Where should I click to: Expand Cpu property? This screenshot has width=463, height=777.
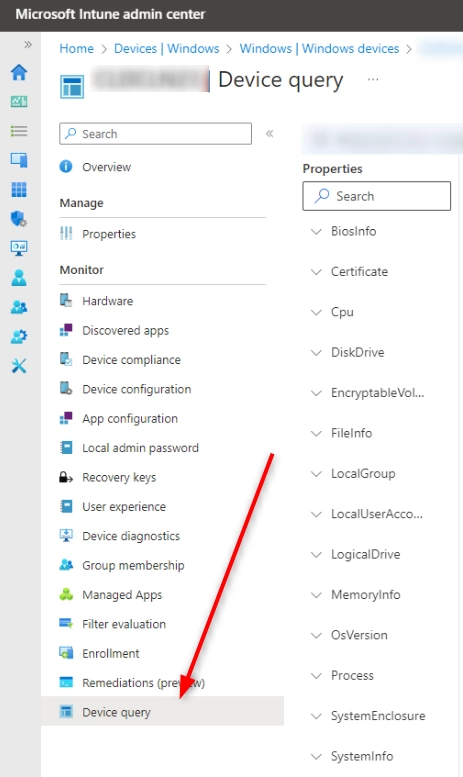316,312
